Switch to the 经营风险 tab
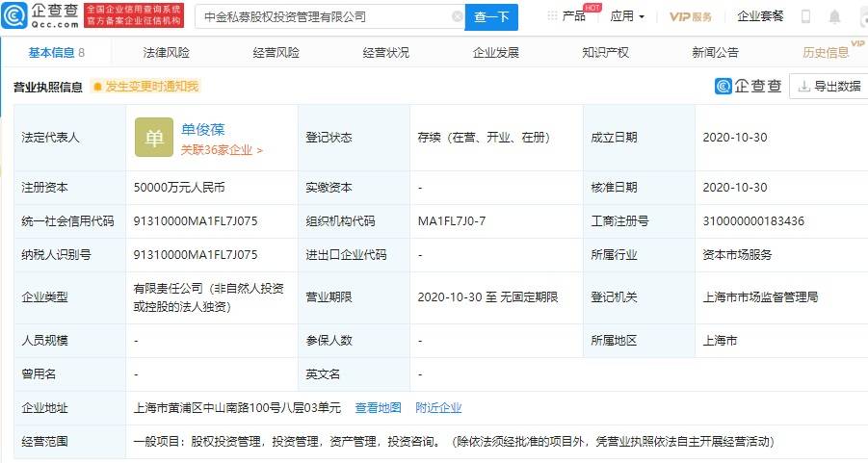Viewport: 868px width, 463px height. [276, 53]
